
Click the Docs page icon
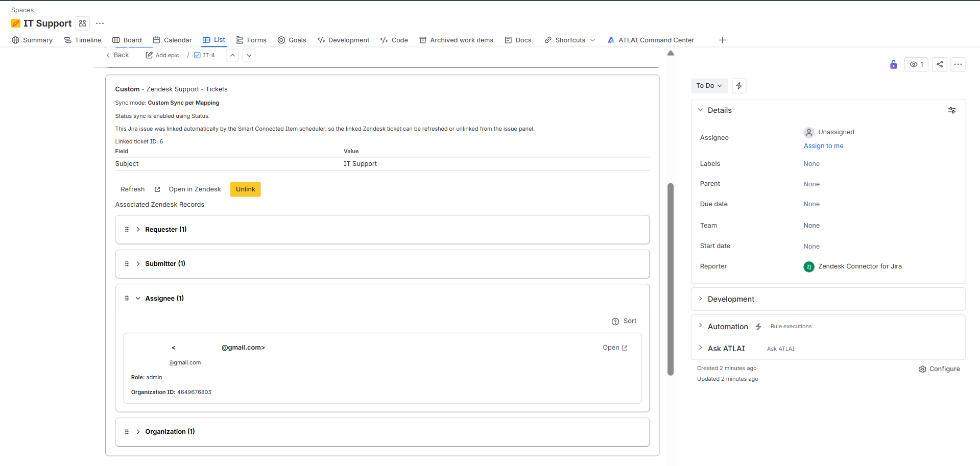point(508,40)
